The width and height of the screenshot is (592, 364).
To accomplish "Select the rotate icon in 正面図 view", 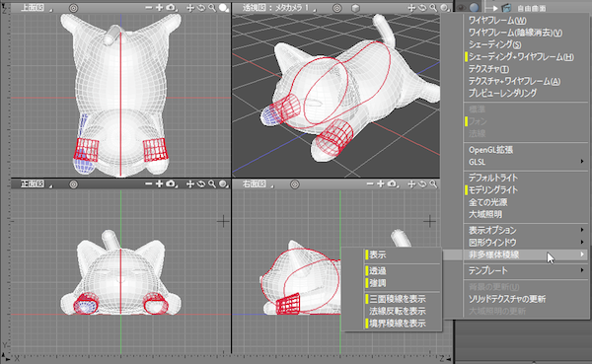I will click(201, 183).
